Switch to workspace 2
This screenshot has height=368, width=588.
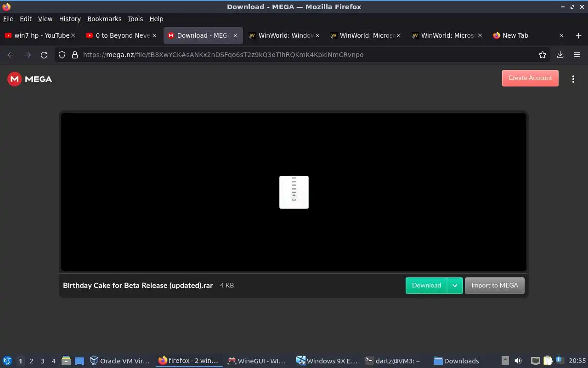(31, 361)
